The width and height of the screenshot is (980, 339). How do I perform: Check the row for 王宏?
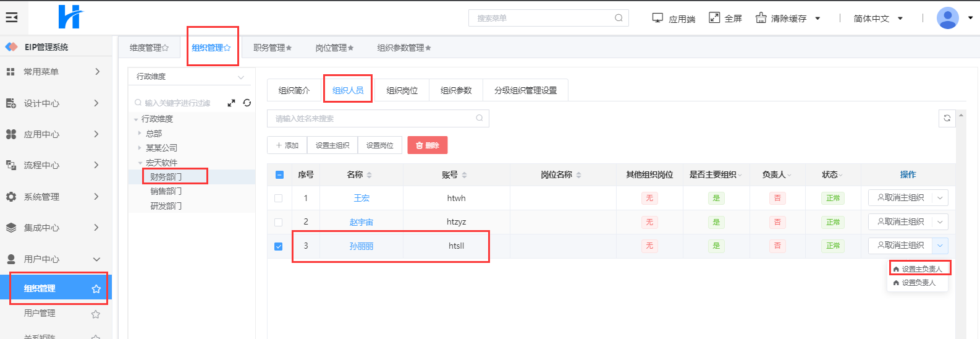click(x=278, y=199)
